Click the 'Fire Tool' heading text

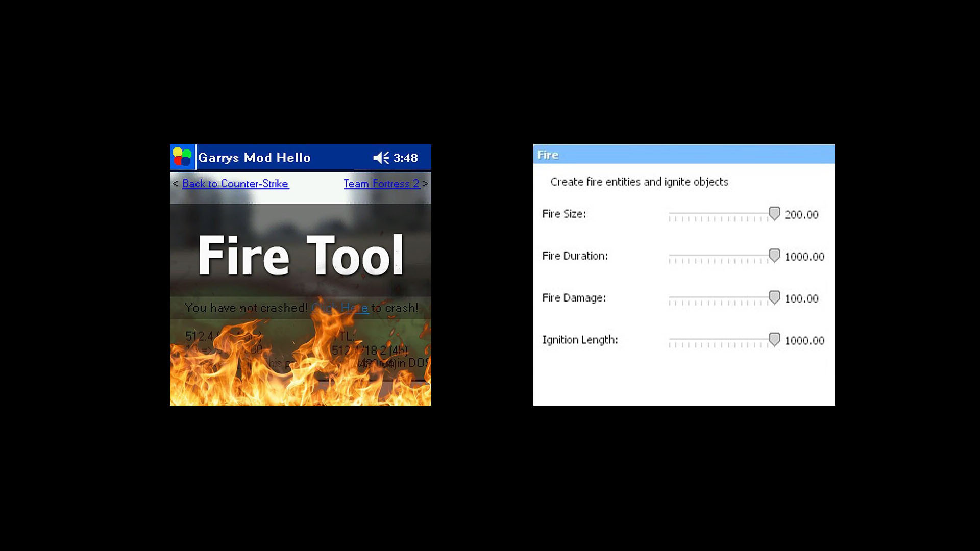tap(300, 254)
